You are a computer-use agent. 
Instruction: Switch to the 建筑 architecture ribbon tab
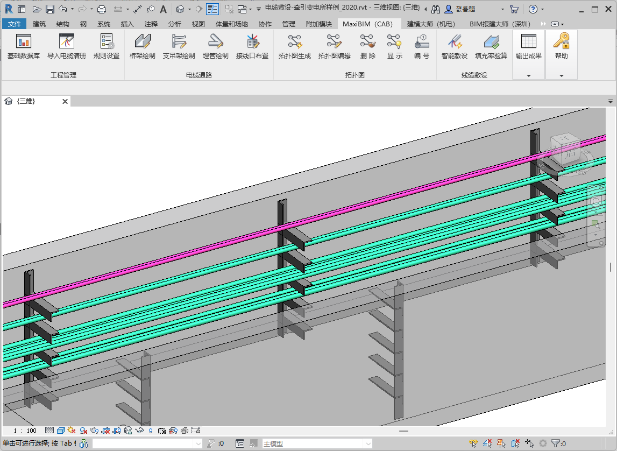click(38, 21)
